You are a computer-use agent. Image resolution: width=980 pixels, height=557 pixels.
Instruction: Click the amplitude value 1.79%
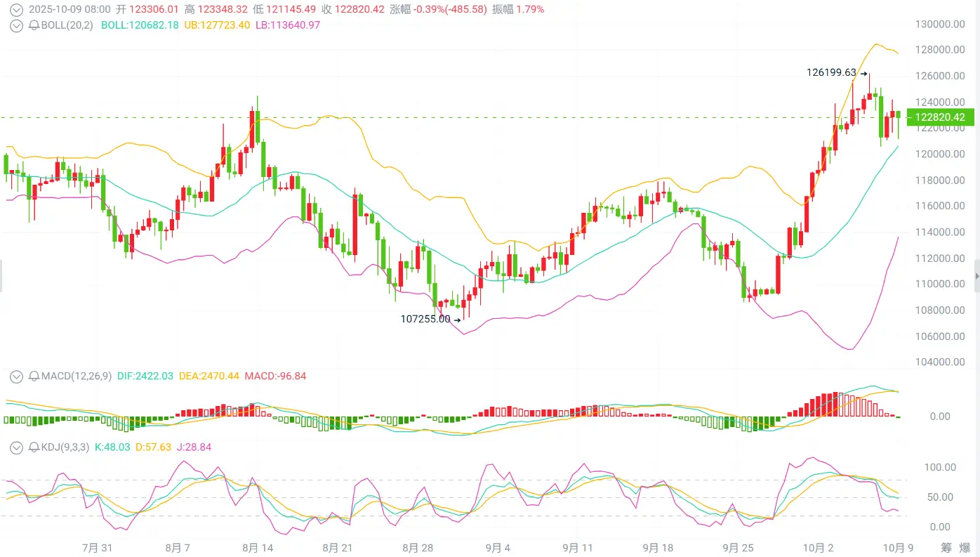pos(530,10)
